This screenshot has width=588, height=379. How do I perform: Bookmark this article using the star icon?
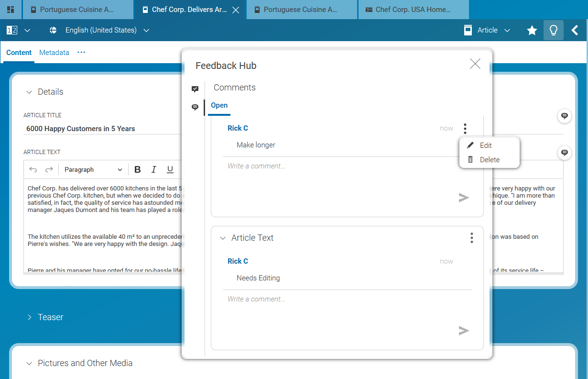click(532, 30)
